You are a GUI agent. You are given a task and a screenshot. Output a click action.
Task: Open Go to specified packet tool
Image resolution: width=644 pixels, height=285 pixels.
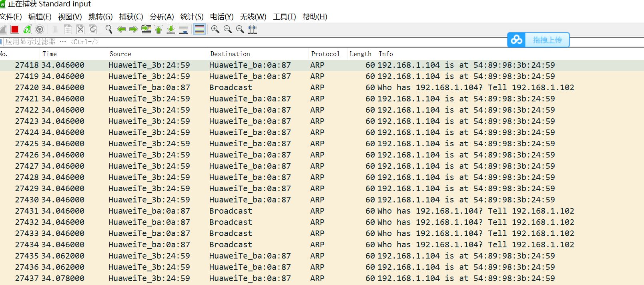(x=146, y=29)
